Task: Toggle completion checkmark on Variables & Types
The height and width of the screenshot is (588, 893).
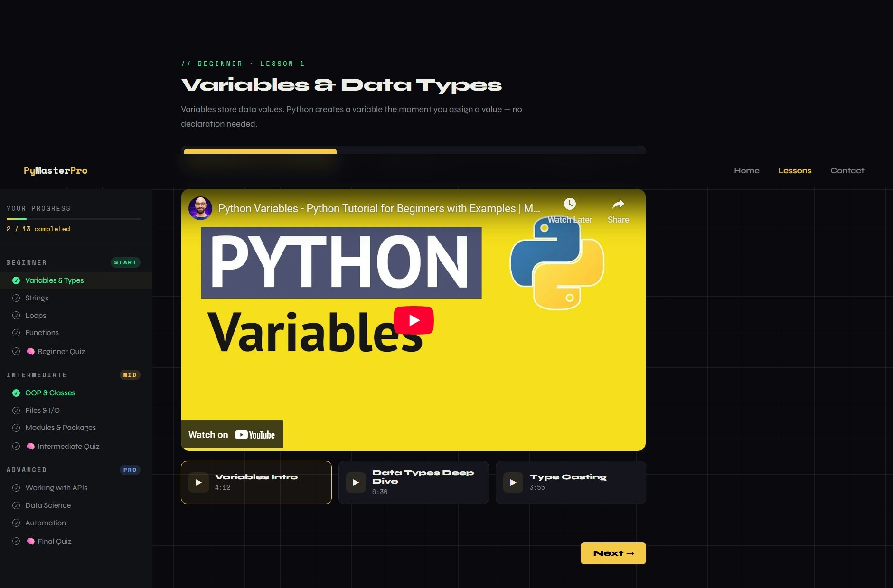Action: (x=17, y=280)
